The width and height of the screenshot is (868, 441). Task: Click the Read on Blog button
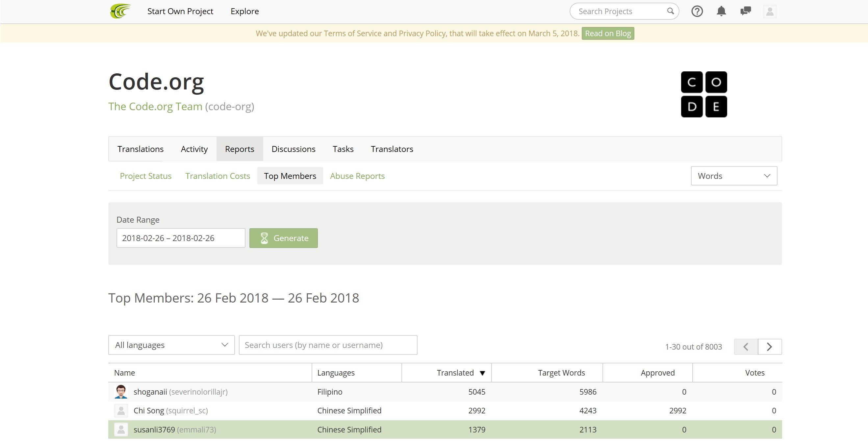click(x=608, y=33)
